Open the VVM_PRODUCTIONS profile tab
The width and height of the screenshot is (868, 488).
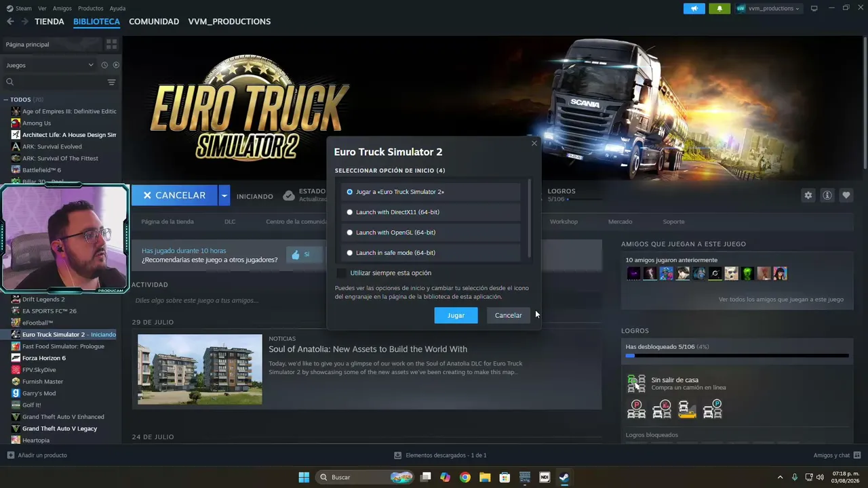click(x=229, y=22)
